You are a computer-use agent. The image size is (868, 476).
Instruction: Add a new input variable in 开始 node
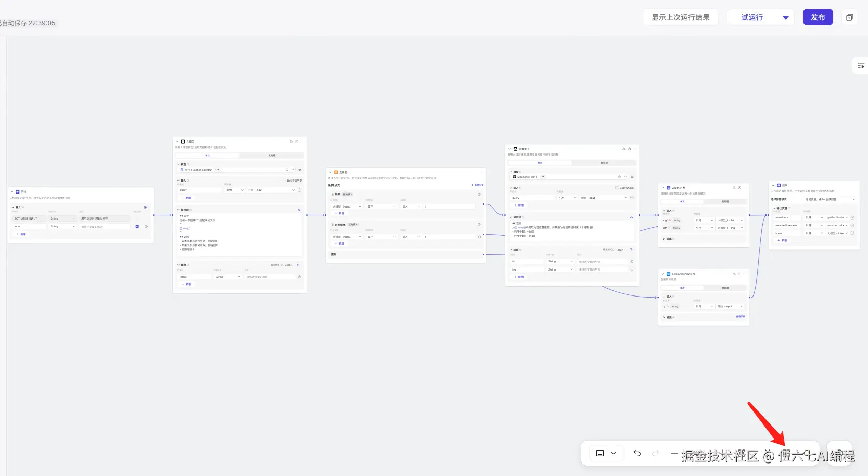click(x=21, y=234)
